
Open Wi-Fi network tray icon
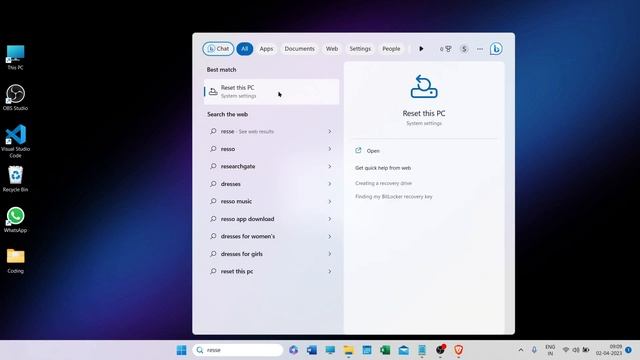click(565, 350)
